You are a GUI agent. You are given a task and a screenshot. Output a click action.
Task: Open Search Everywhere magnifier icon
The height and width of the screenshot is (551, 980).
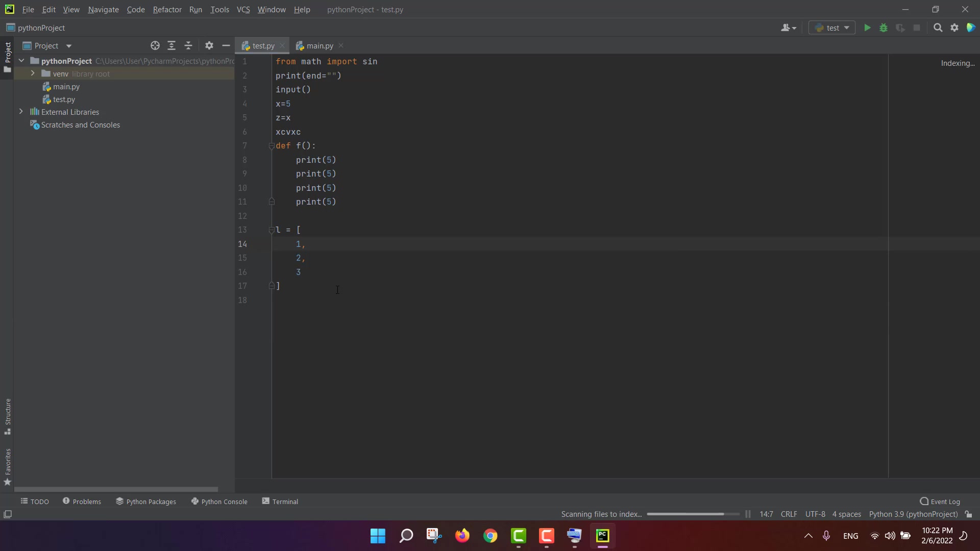tap(938, 28)
